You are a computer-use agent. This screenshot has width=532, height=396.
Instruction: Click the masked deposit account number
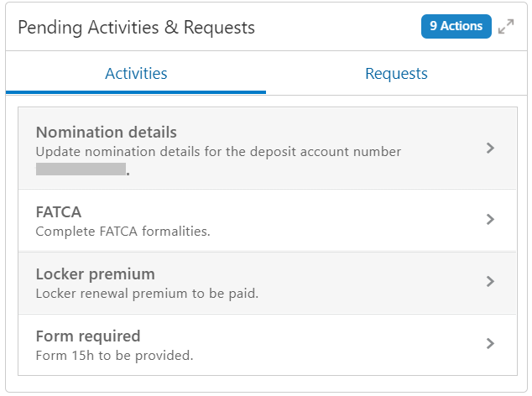(81, 169)
